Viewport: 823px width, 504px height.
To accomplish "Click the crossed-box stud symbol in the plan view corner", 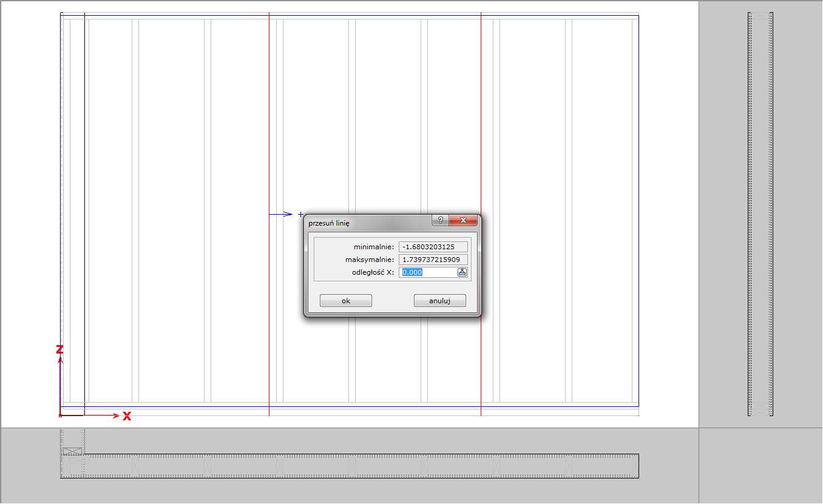I will point(72,450).
